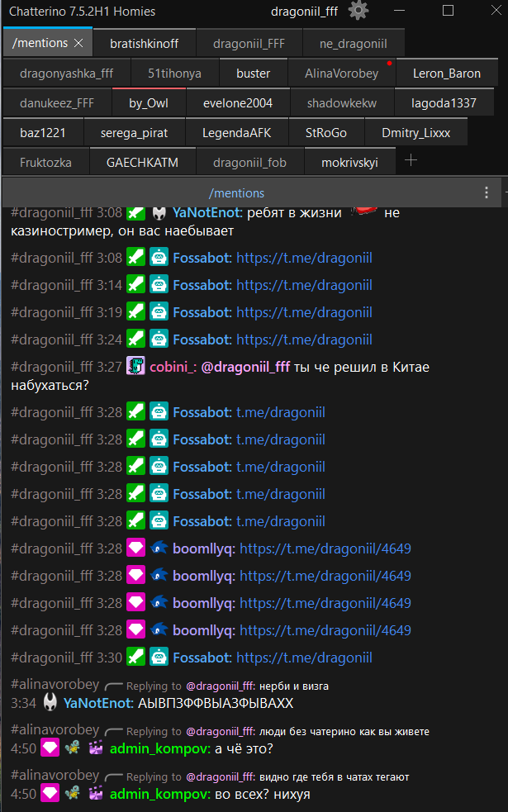Add a new tab with plus button
Viewport: 508px width, 812px height.
click(x=411, y=161)
